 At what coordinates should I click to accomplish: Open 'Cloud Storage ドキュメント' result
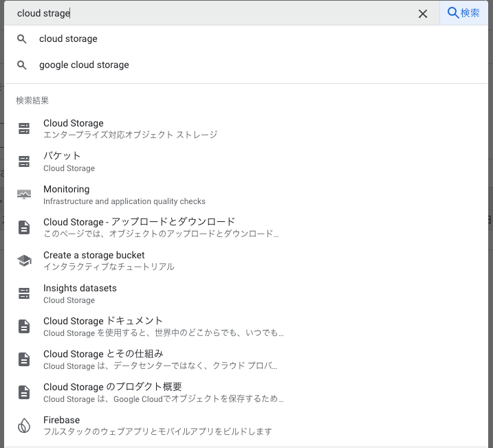point(246,327)
